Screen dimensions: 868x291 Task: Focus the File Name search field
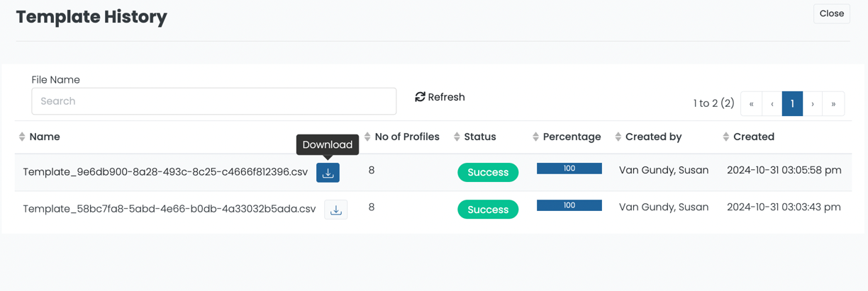(213, 101)
